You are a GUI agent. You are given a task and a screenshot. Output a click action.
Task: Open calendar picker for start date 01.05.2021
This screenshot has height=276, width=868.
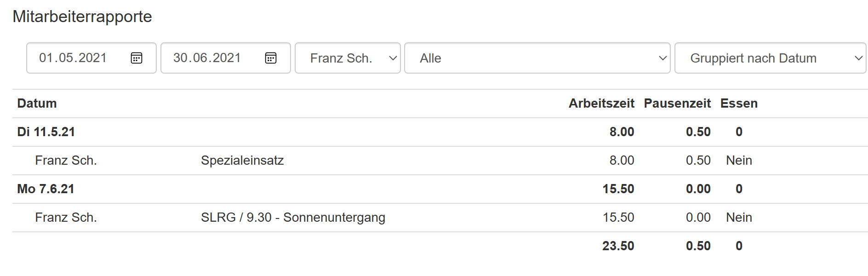click(x=137, y=58)
